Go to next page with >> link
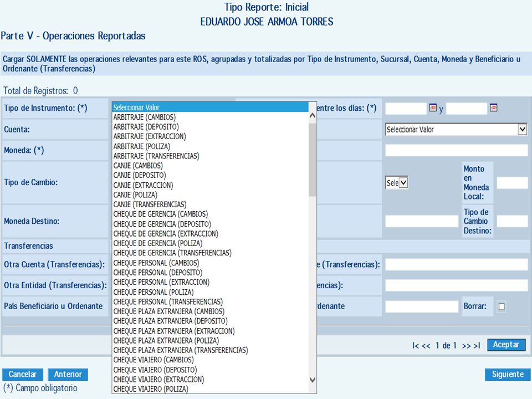This screenshot has width=532, height=399. click(467, 345)
